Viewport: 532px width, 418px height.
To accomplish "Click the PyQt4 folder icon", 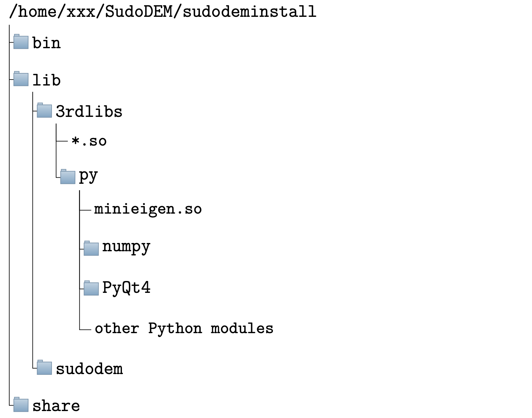I will (x=91, y=288).
